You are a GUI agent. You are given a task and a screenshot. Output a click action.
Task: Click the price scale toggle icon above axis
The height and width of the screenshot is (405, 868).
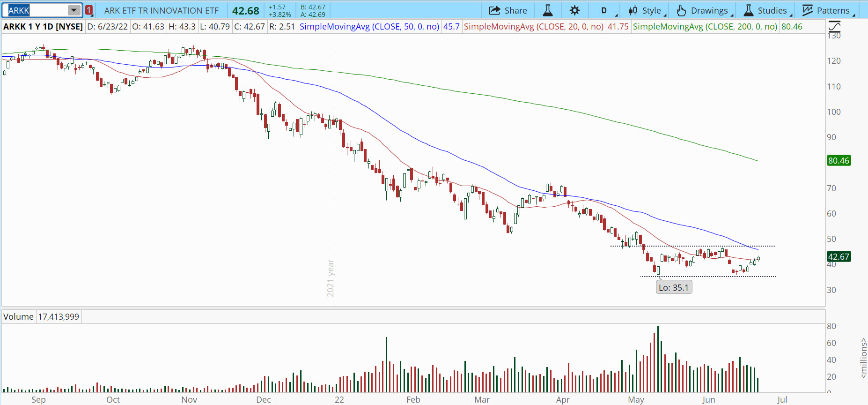pos(834,26)
